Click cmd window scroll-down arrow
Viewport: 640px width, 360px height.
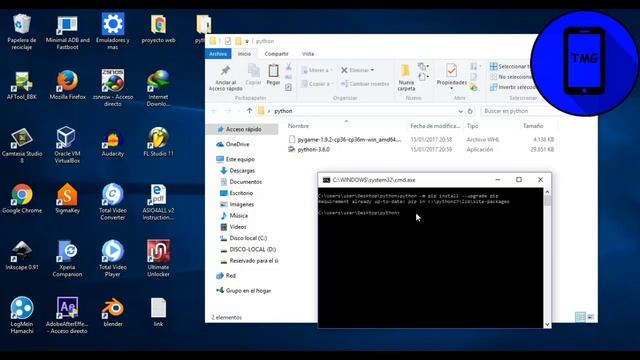click(x=547, y=324)
